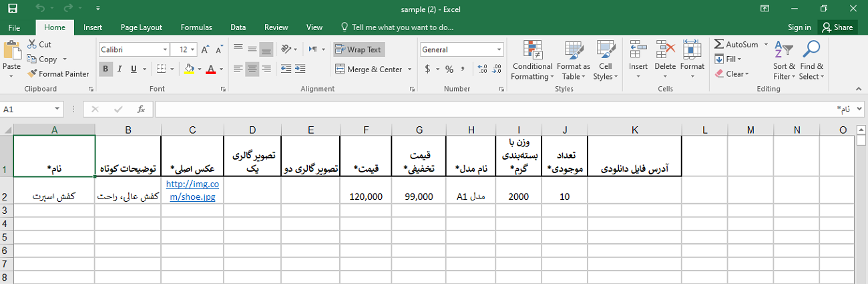Click the Borders icon
The image size is (868, 284).
160,69
